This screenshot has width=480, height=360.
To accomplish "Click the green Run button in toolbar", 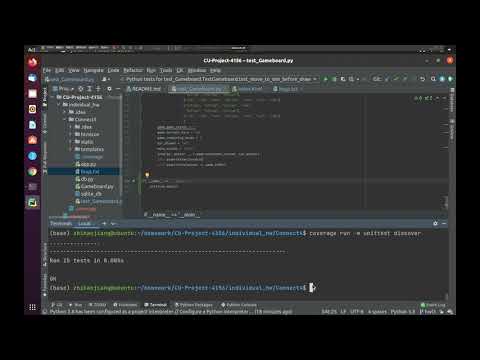I will click(326, 79).
